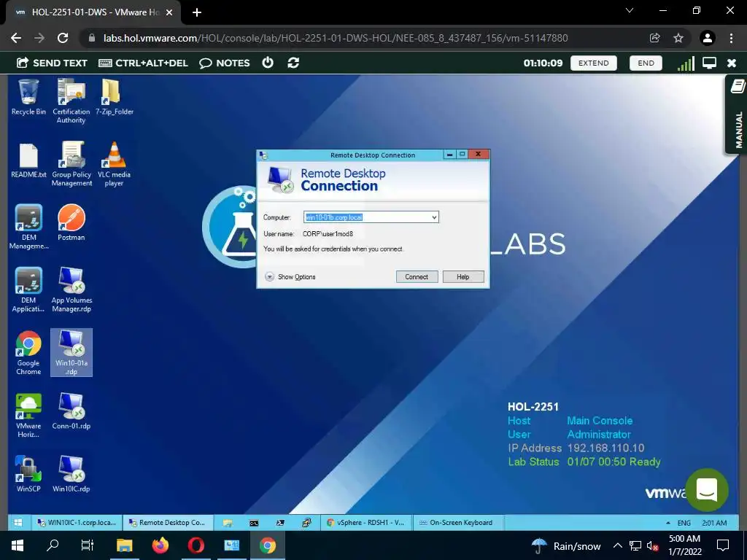This screenshot has width=747, height=560.
Task: Switch to WIN10IC-1.corp.local taskbar item
Action: 77,522
